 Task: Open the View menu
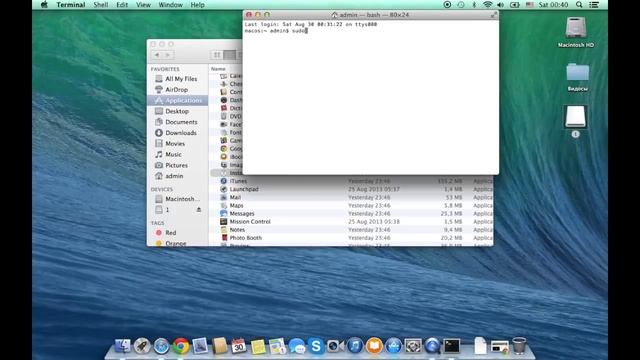(x=143, y=5)
